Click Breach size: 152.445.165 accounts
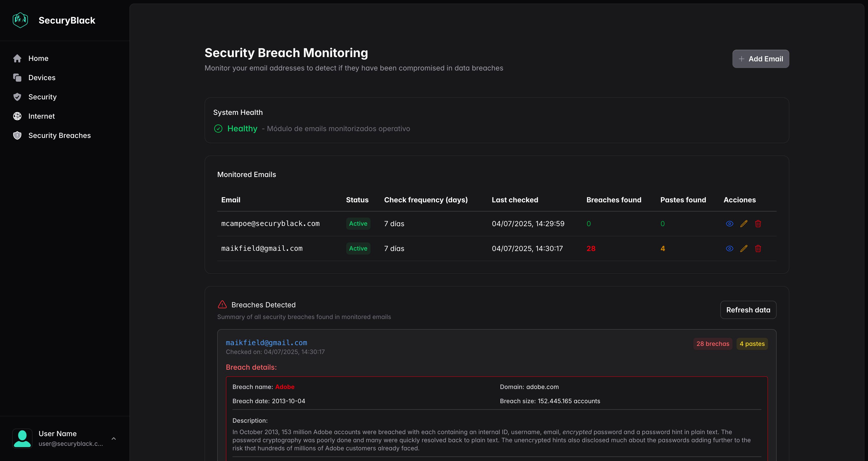The image size is (868, 461). point(550,401)
